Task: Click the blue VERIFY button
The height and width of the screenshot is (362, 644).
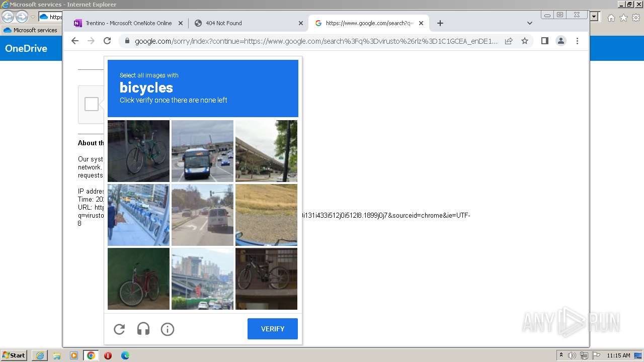Action: pos(273,329)
